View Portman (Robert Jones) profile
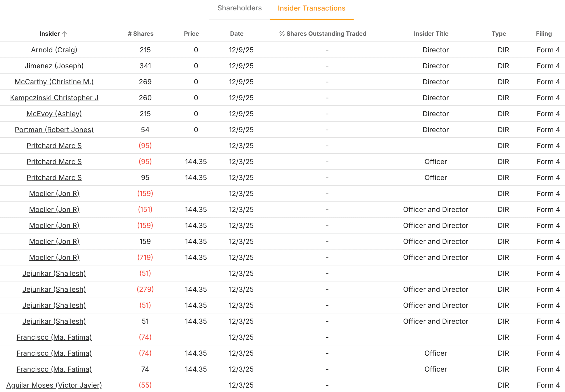Image resolution: width=565 pixels, height=392 pixels. (54, 129)
